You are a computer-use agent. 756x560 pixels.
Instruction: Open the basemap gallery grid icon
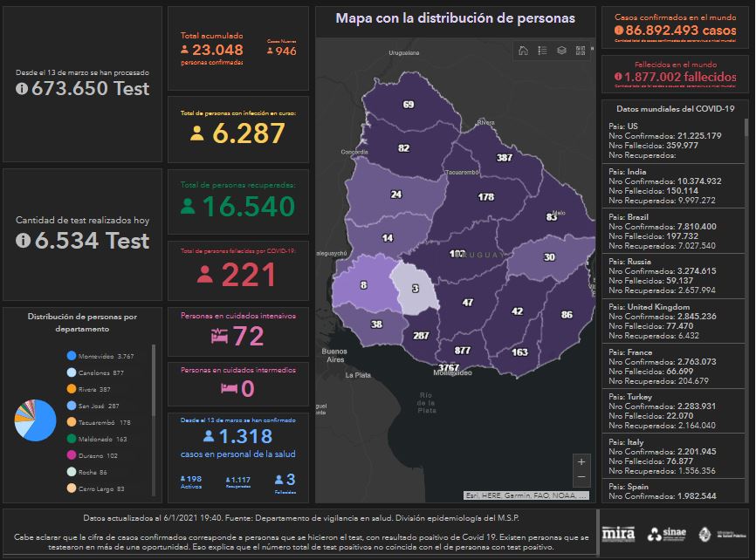pos(581,51)
